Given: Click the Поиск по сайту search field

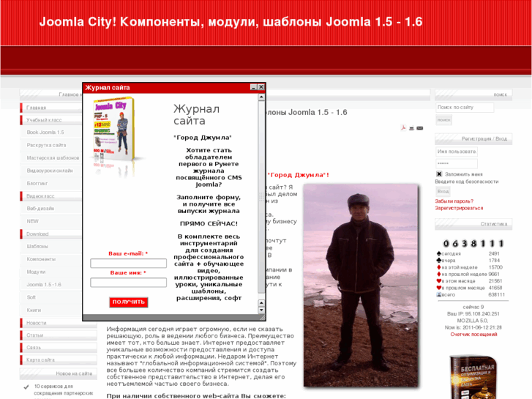Looking at the screenshot, I should click(x=465, y=108).
